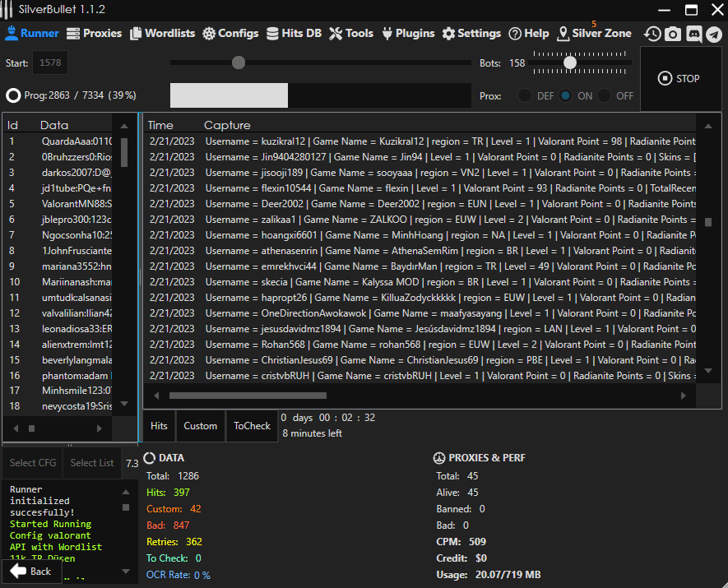Select the ON proxy radio option
The image size is (728, 588).
pos(566,96)
